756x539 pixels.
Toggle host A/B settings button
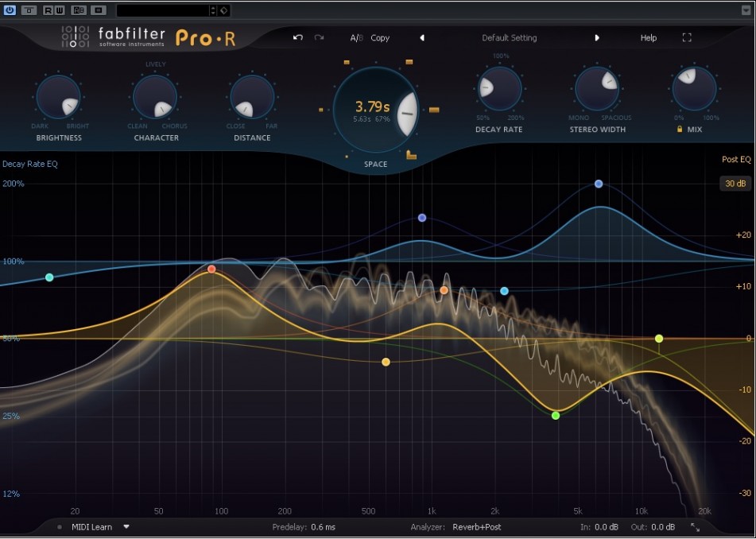(x=79, y=10)
